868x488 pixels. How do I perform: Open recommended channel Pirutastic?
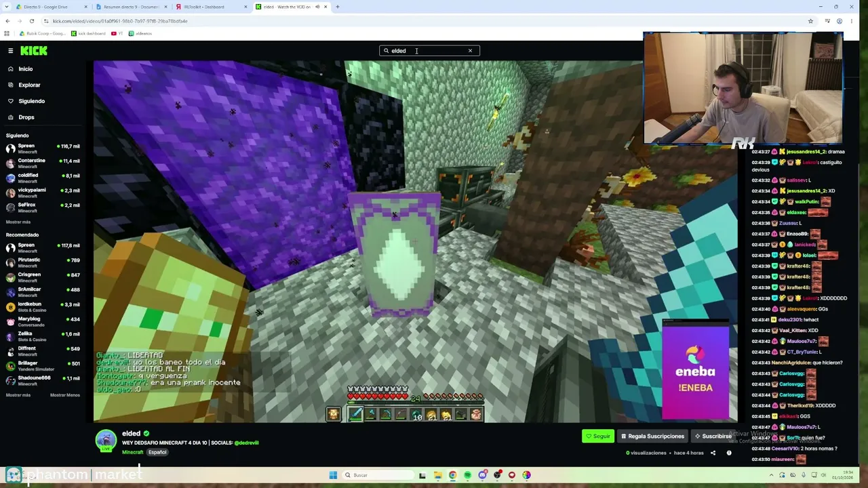pyautogui.click(x=42, y=262)
